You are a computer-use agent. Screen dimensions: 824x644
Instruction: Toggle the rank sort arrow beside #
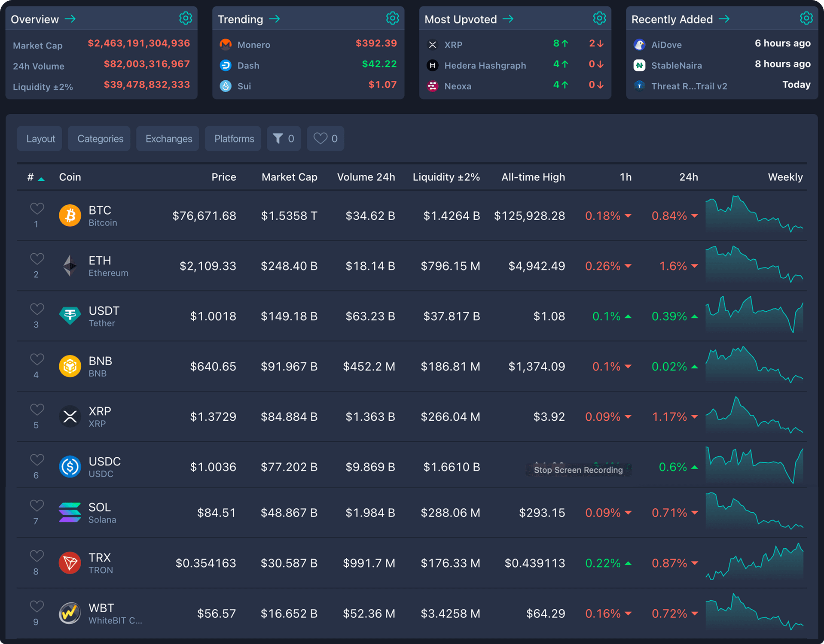click(41, 179)
